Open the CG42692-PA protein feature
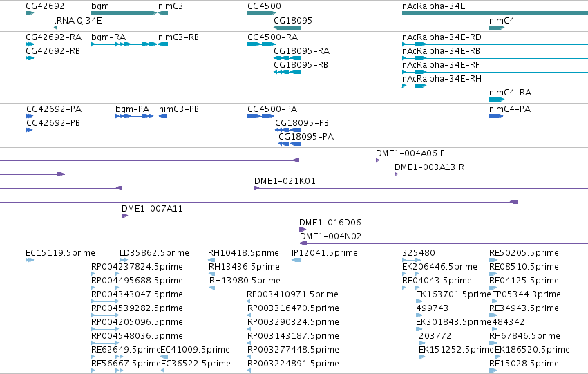The height and width of the screenshot is (374, 588). 30,116
